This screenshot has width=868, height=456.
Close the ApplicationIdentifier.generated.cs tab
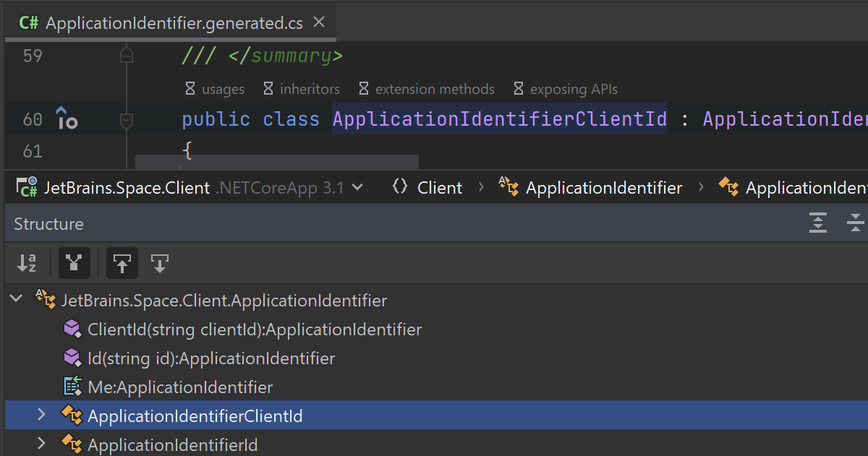[x=319, y=22]
